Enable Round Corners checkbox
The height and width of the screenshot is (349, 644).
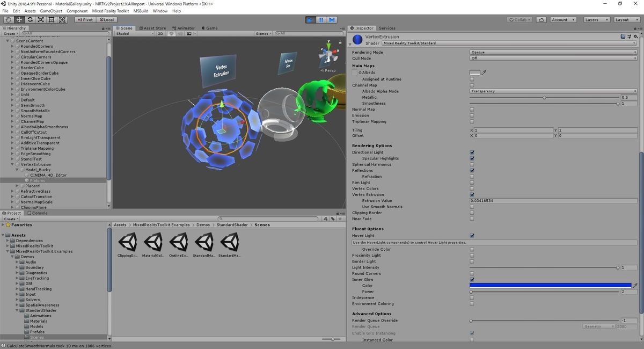pos(472,273)
